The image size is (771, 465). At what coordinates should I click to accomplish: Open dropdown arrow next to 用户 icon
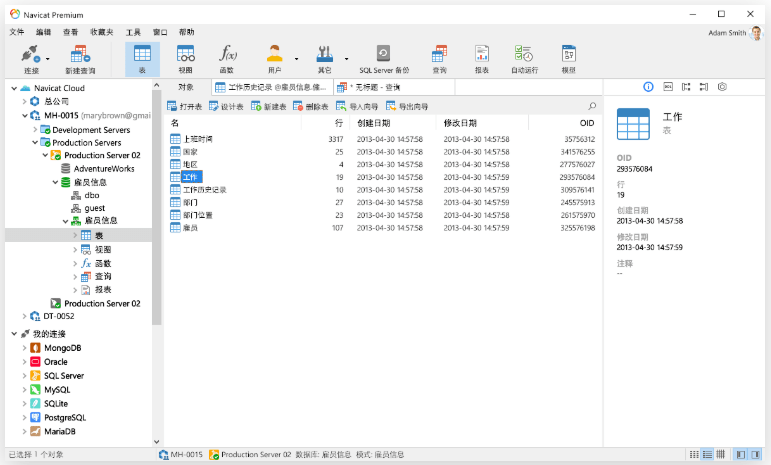(x=297, y=59)
